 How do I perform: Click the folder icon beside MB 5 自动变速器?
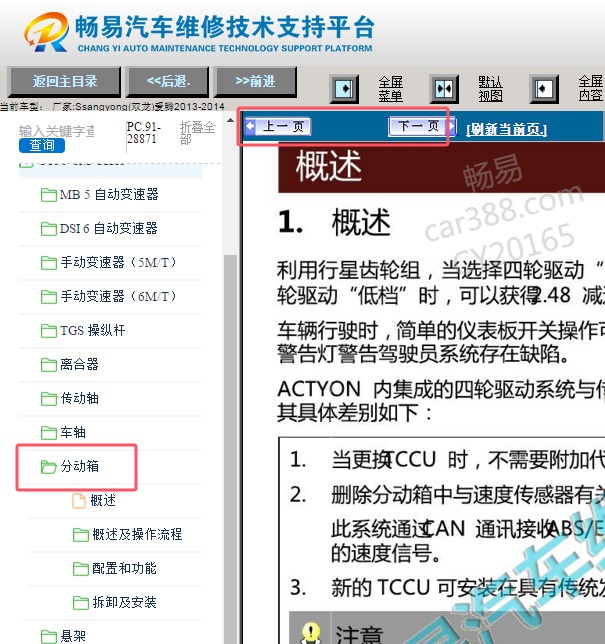pyautogui.click(x=49, y=195)
